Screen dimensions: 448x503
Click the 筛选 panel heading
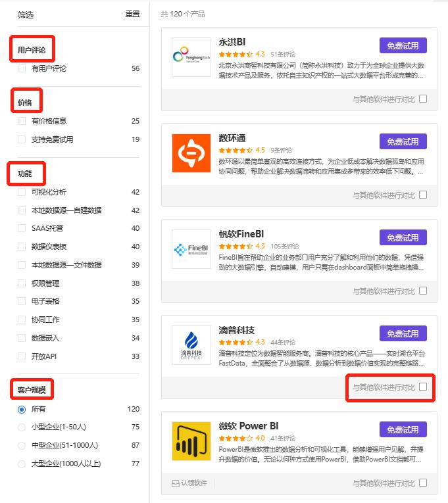point(26,14)
